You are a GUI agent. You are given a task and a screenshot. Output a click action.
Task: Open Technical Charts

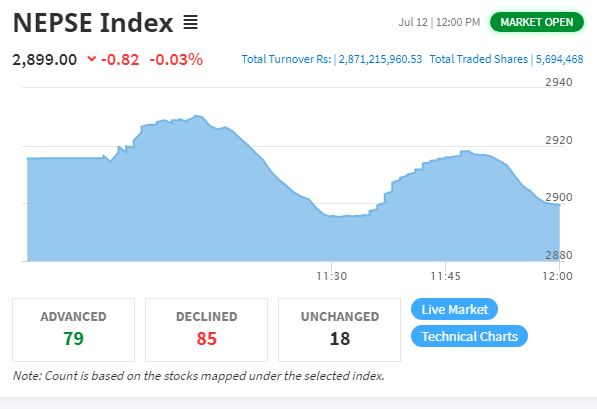point(469,336)
